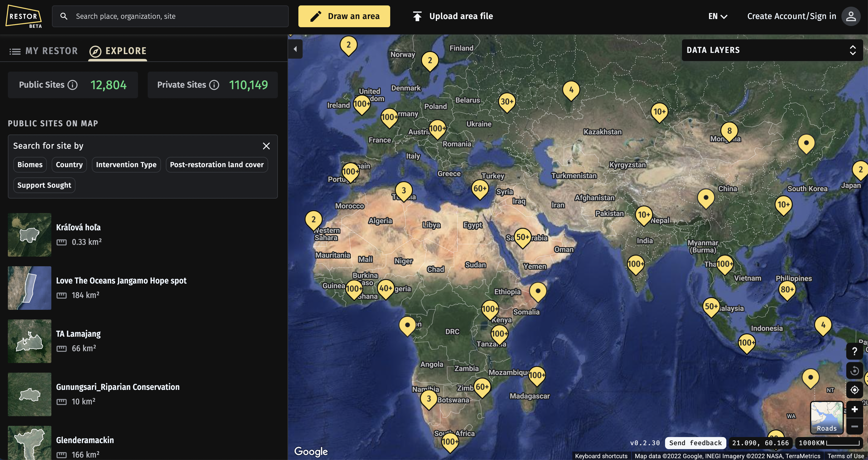The height and width of the screenshot is (460, 868).
Task: Click the map help question mark icon
Action: click(x=854, y=351)
